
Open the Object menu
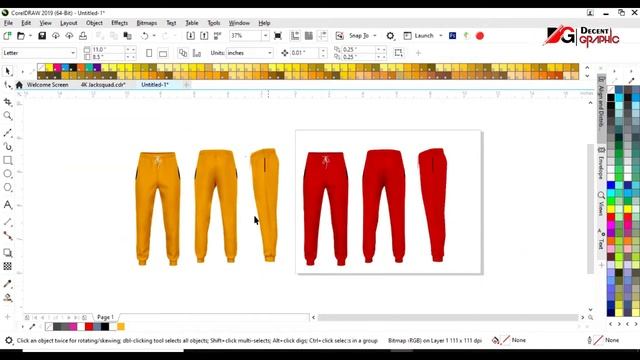point(94,23)
